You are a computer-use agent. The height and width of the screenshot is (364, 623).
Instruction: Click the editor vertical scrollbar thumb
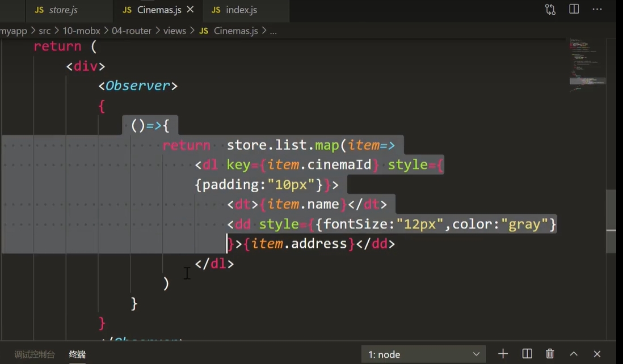pyautogui.click(x=611, y=221)
